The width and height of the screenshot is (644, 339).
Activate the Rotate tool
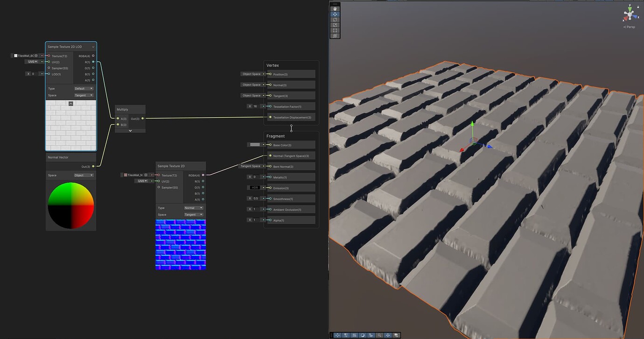click(335, 19)
